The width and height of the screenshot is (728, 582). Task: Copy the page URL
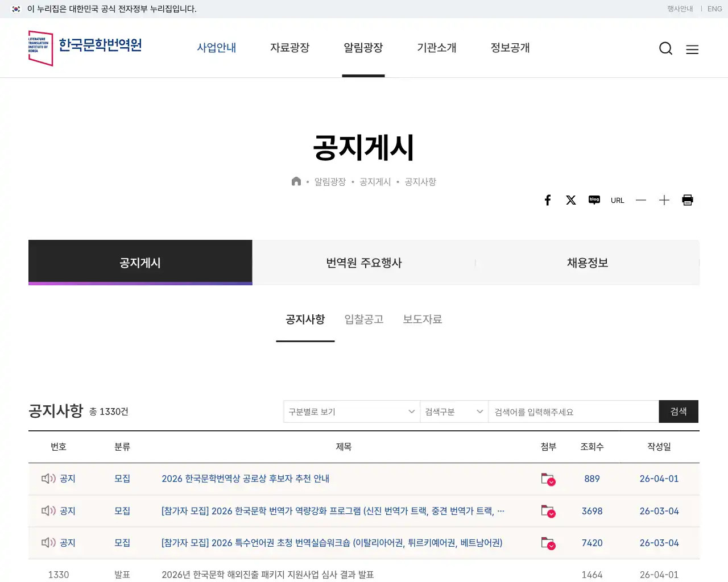point(617,200)
